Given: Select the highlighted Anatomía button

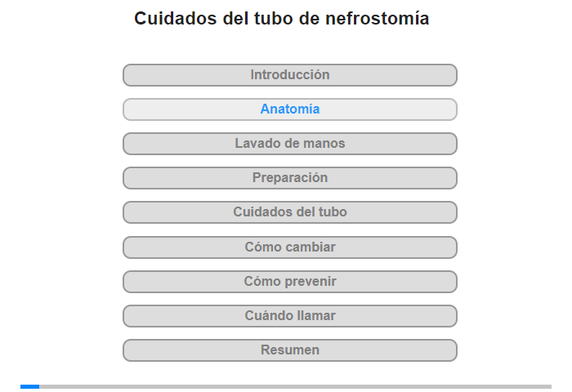Looking at the screenshot, I should pos(289,109).
